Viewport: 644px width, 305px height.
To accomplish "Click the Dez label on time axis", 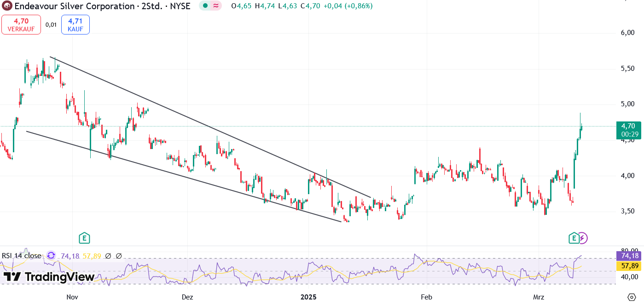I will 187,297.
